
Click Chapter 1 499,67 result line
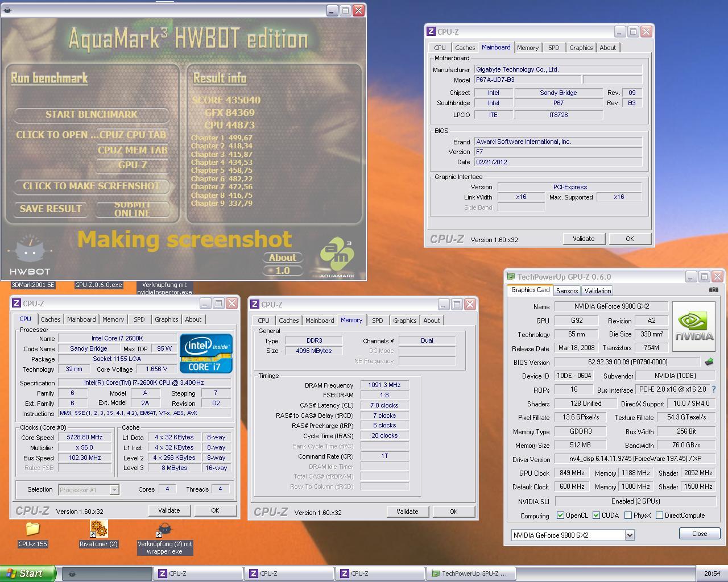(222, 138)
